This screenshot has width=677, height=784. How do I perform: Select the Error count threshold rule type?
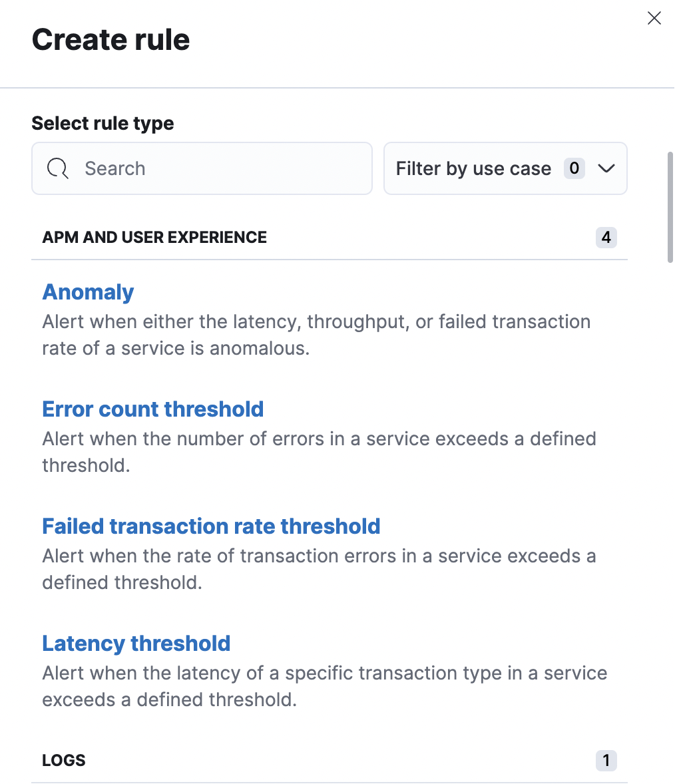tap(153, 409)
